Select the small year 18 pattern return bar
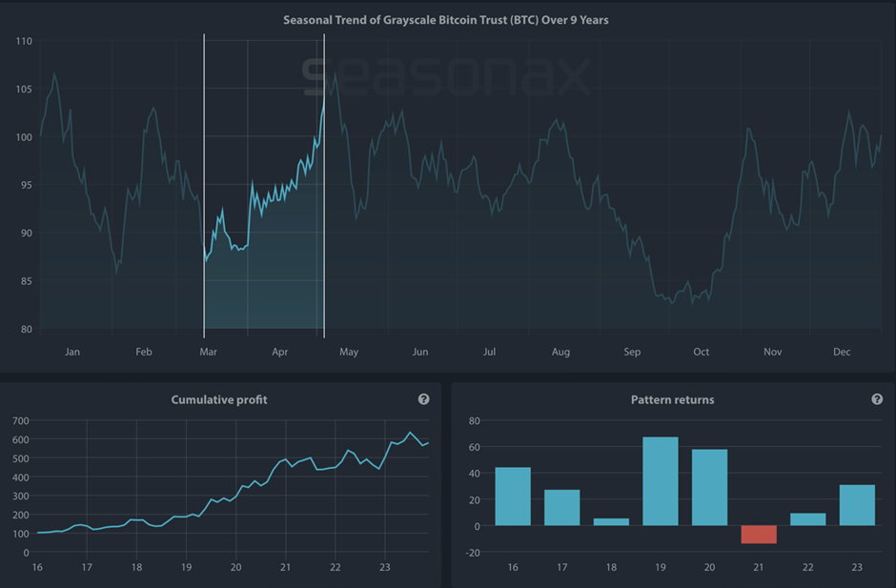 click(611, 522)
